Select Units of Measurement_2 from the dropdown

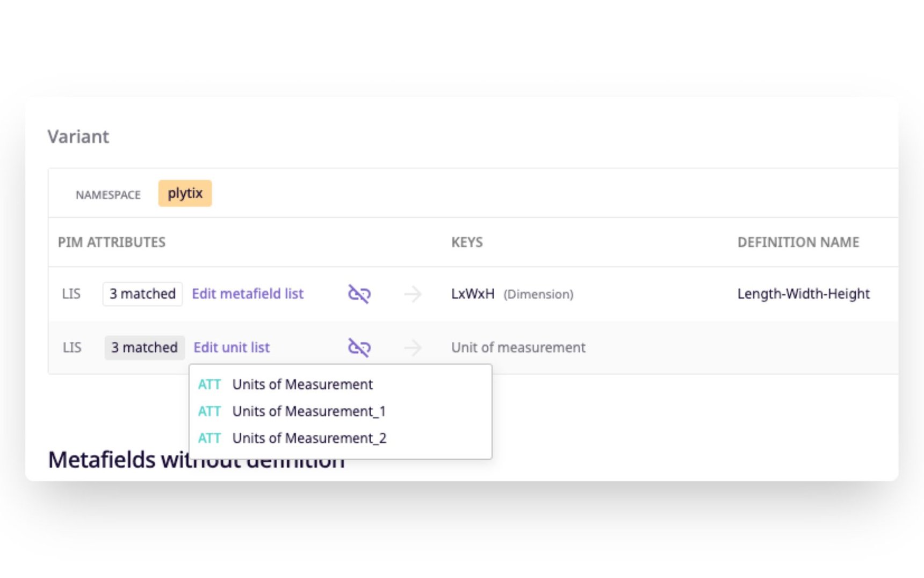tap(309, 438)
